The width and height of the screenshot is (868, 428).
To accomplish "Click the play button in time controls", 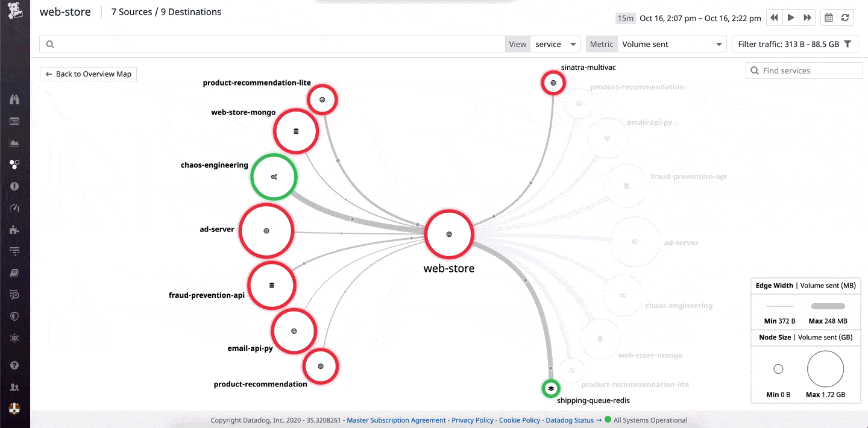I will click(x=791, y=18).
